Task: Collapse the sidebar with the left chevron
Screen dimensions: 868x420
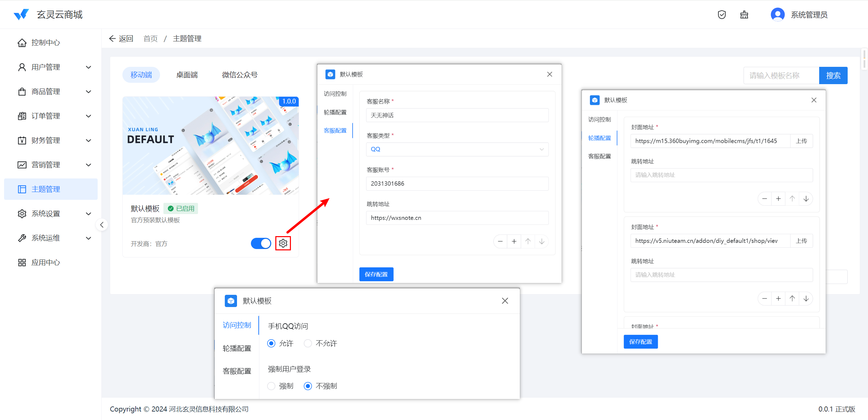Action: pyautogui.click(x=102, y=225)
